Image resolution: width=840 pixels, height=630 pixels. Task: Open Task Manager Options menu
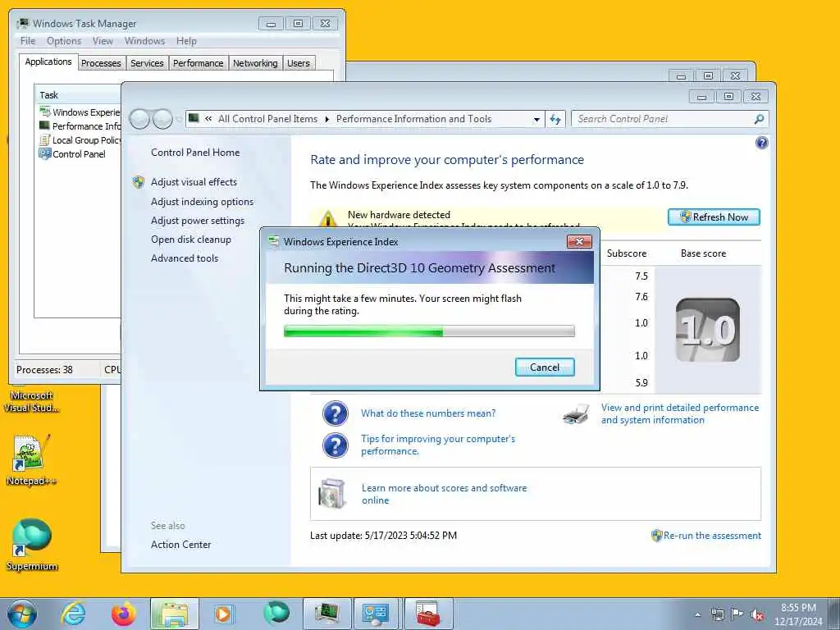click(x=64, y=41)
